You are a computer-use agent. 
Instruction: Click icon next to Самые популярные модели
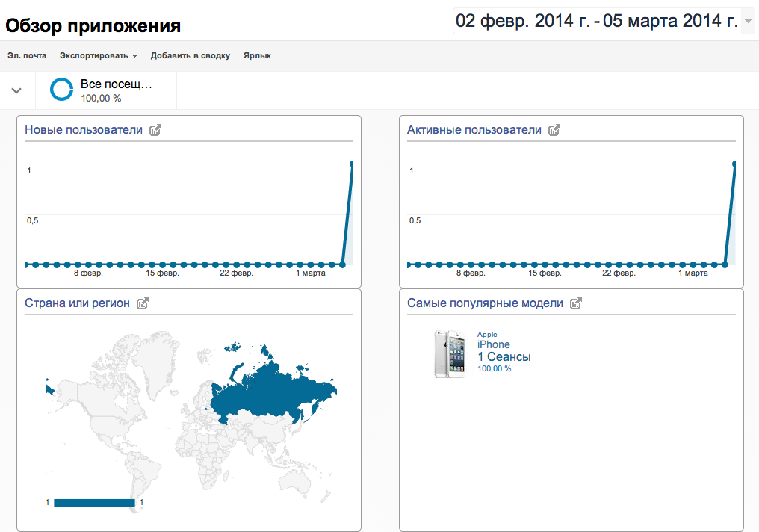tap(576, 303)
